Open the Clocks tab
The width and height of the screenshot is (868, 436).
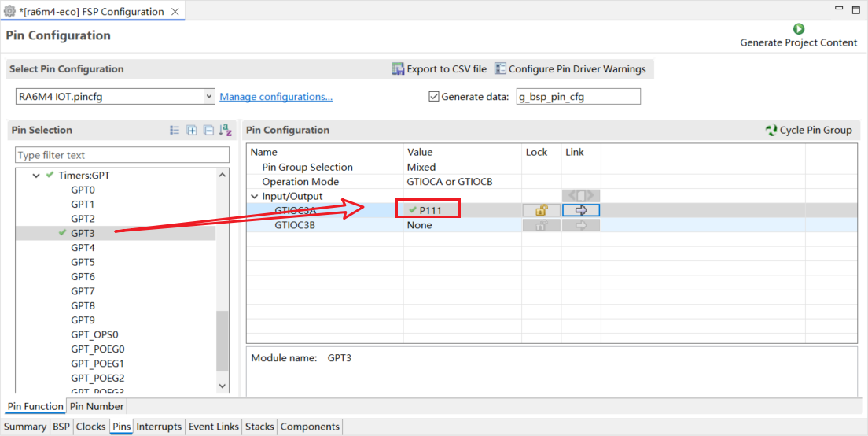[x=90, y=427]
